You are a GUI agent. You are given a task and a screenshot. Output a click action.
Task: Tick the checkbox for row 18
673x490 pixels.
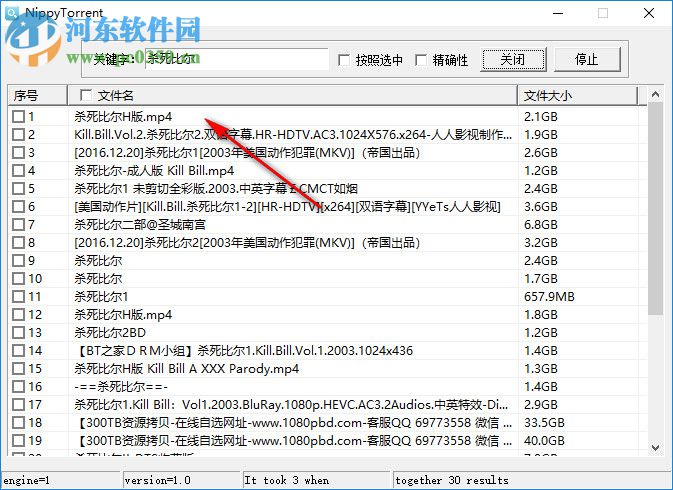click(18, 423)
